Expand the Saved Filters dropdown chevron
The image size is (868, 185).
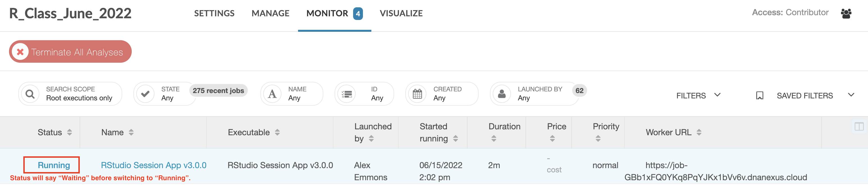click(851, 95)
